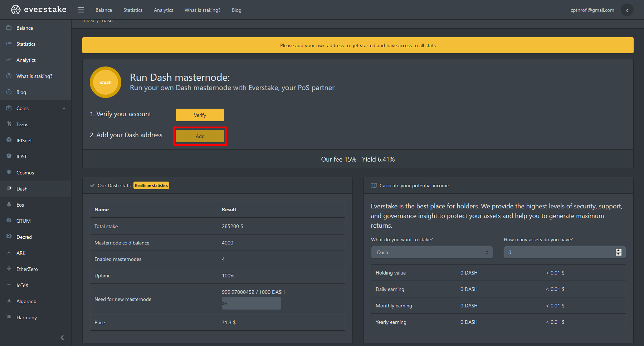Select IoTeX in the sidebar
The width and height of the screenshot is (644, 346).
coord(35,285)
